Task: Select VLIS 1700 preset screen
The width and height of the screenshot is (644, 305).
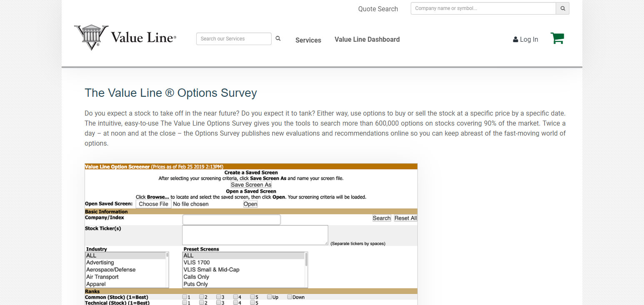Action: 243,262
